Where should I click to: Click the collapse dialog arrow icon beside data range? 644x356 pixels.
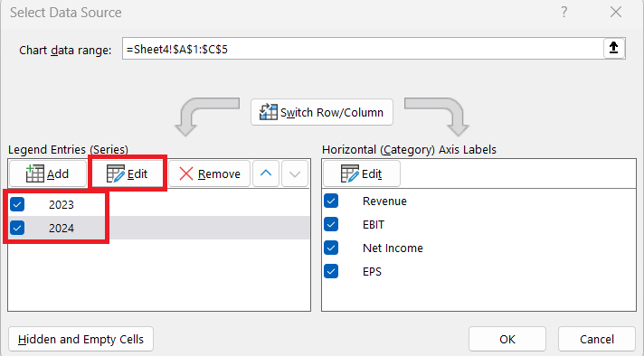click(x=614, y=49)
